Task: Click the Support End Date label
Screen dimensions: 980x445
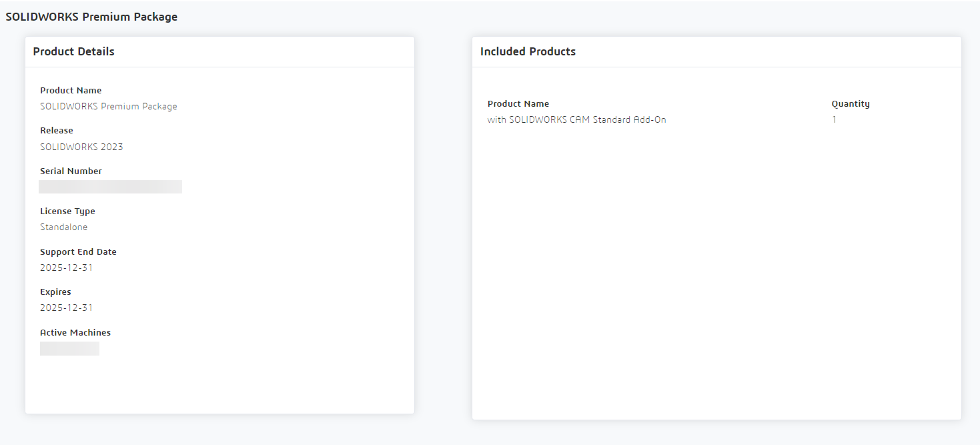Action: [78, 252]
